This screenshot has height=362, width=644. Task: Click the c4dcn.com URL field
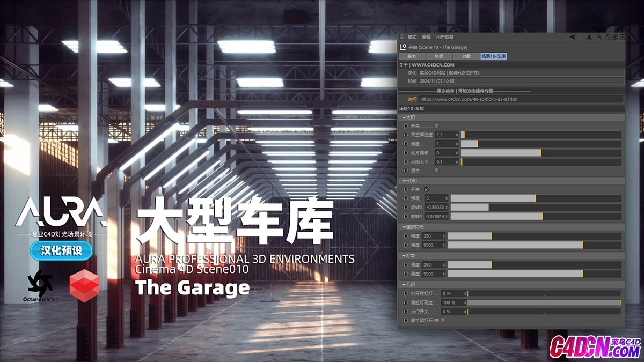(x=521, y=99)
